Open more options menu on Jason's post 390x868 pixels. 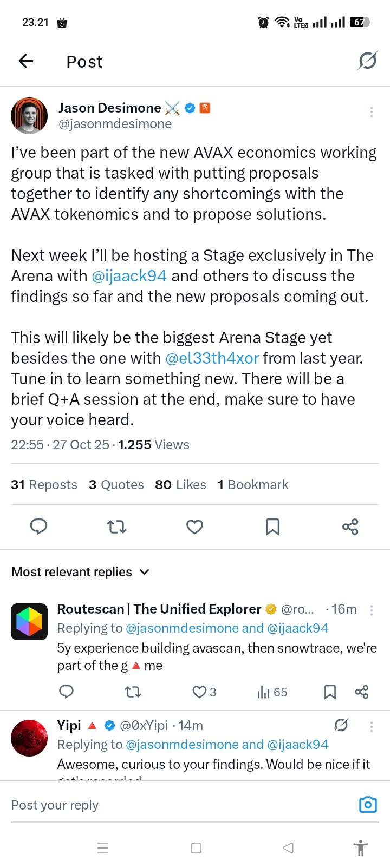[371, 112]
